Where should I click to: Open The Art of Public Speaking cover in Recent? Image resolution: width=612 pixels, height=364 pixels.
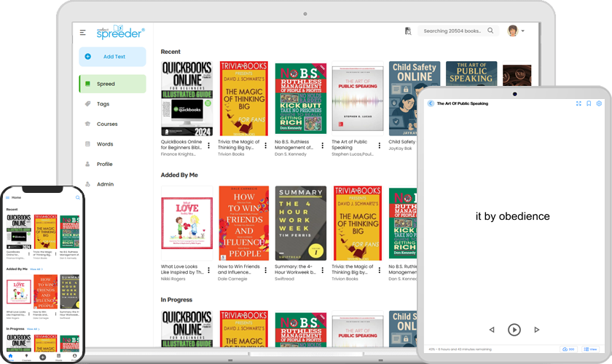358,98
